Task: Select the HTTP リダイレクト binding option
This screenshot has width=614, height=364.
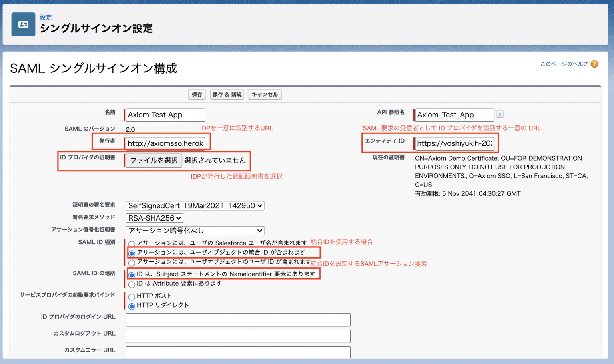Action: click(x=132, y=305)
